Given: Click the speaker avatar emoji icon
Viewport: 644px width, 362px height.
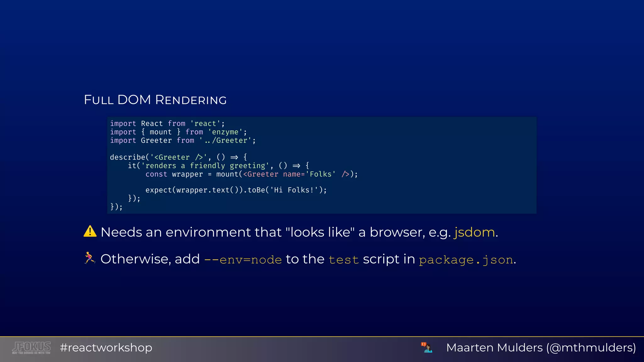Looking at the screenshot, I should [x=427, y=348].
